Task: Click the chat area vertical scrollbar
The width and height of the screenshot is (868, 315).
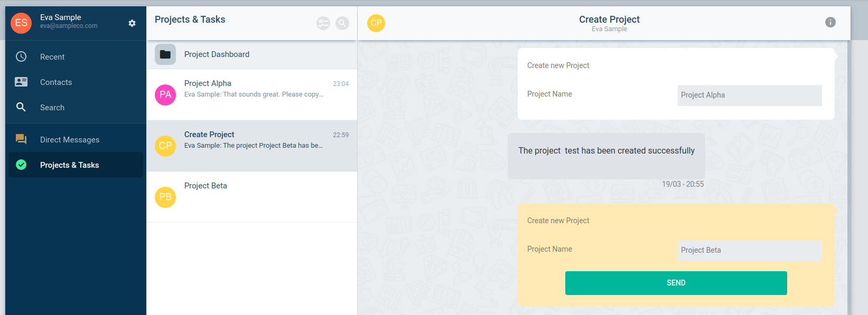Action: (x=849, y=177)
